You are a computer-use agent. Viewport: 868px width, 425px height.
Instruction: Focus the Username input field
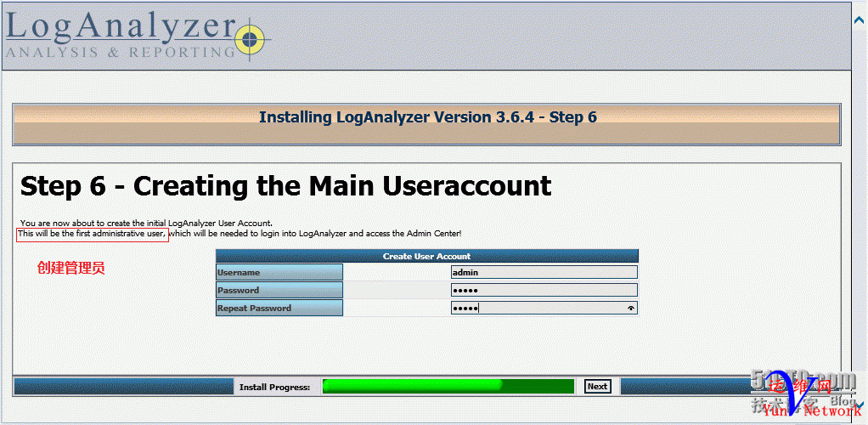pos(544,272)
